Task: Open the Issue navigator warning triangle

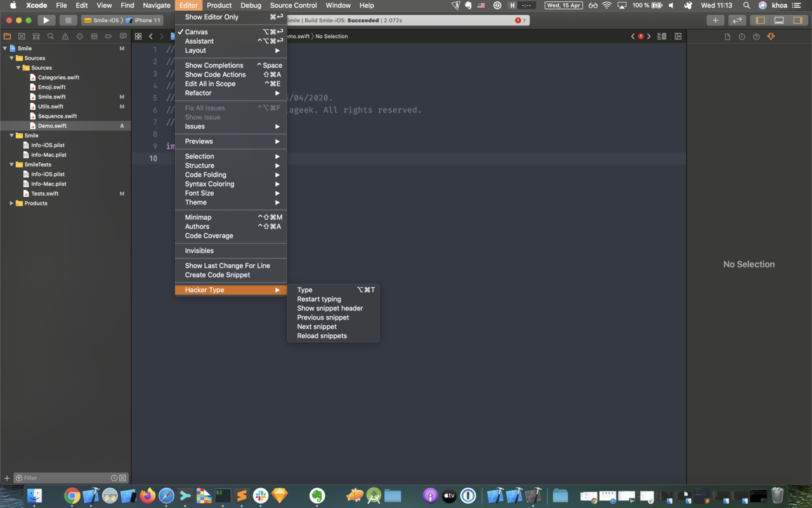Action: coord(65,36)
